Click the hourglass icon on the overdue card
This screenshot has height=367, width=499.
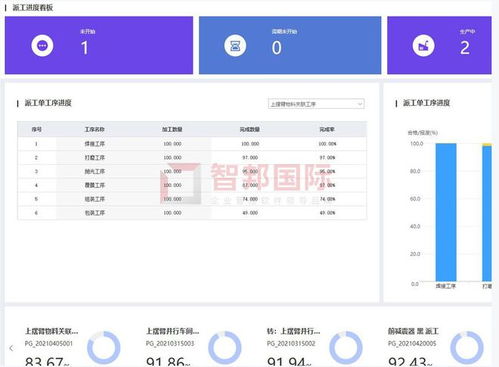click(x=235, y=45)
